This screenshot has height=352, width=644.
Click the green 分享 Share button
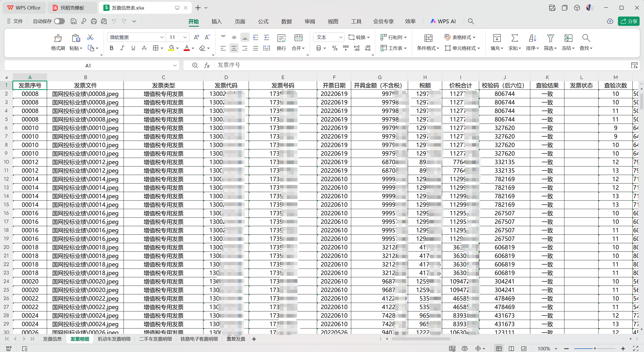click(x=628, y=21)
